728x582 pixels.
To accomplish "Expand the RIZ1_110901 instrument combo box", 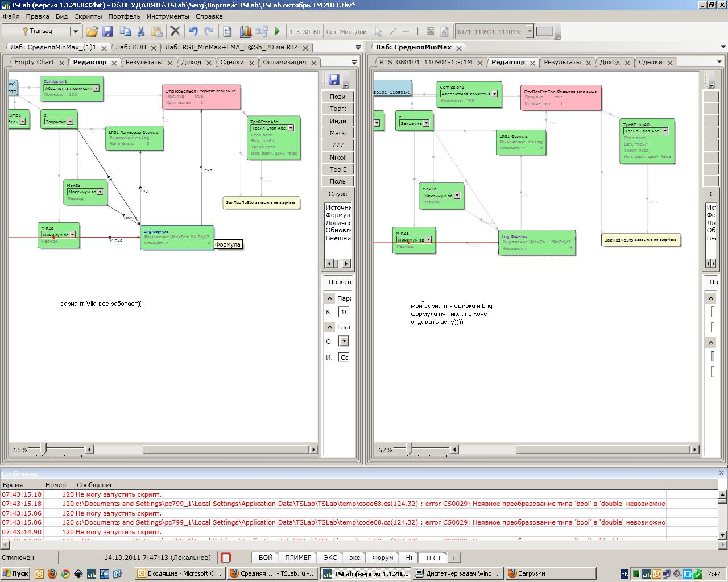I will tap(530, 32).
